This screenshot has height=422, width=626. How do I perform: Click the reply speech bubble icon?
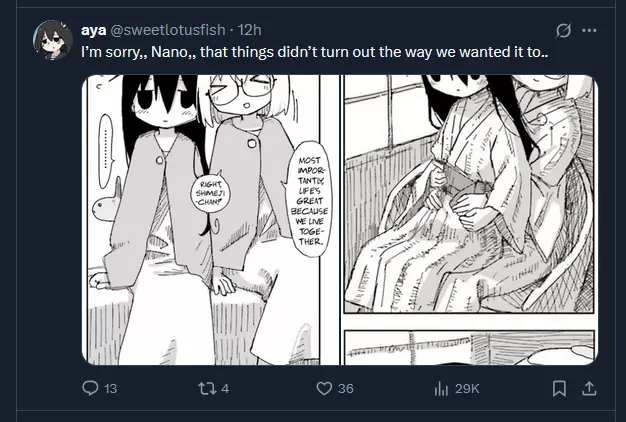(90, 388)
